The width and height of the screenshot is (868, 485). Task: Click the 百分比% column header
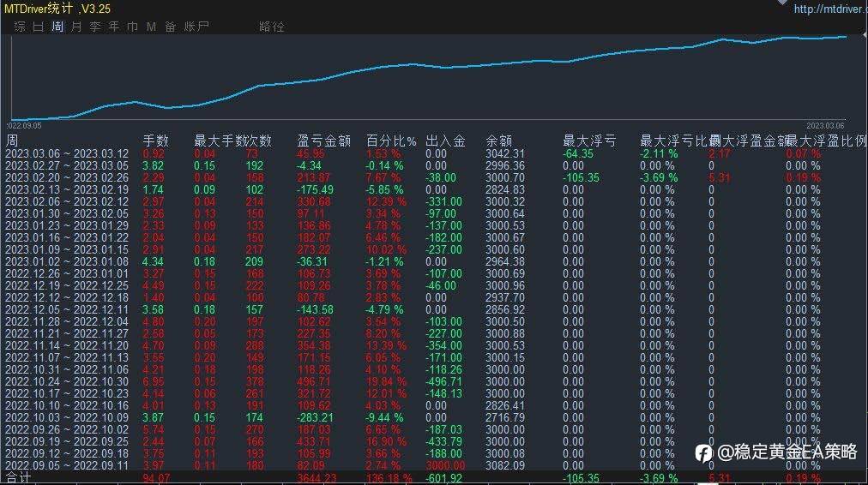[x=391, y=141]
